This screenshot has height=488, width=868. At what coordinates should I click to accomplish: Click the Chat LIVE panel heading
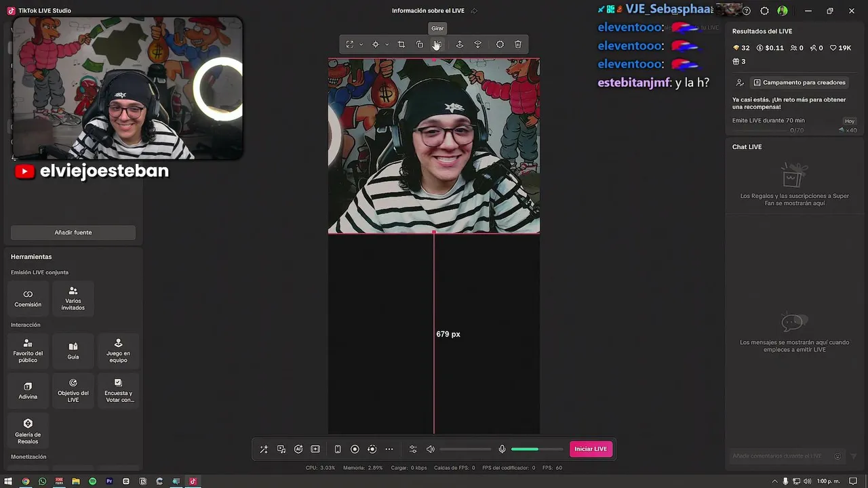click(x=747, y=147)
